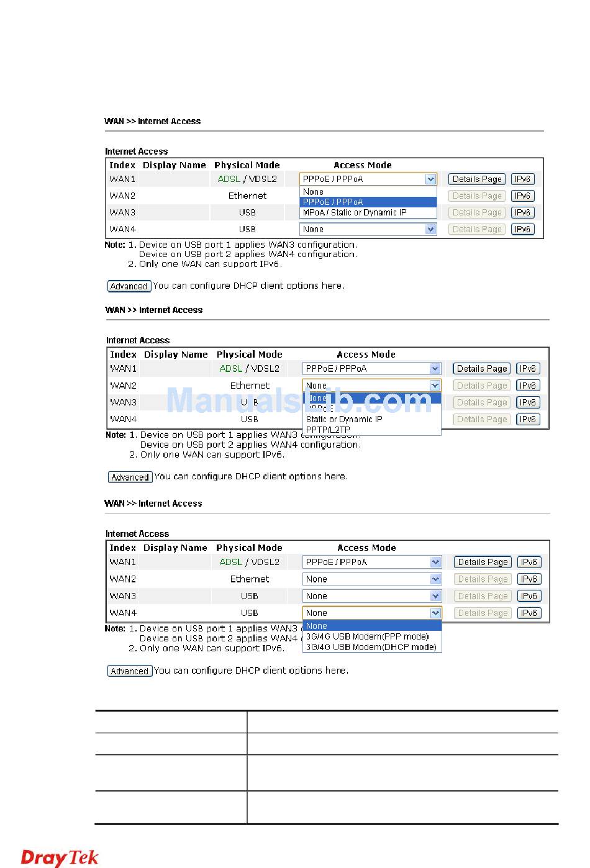Click WAN1 Details Page button in bottom panel
This screenshot has width=590, height=868.
pyautogui.click(x=483, y=562)
